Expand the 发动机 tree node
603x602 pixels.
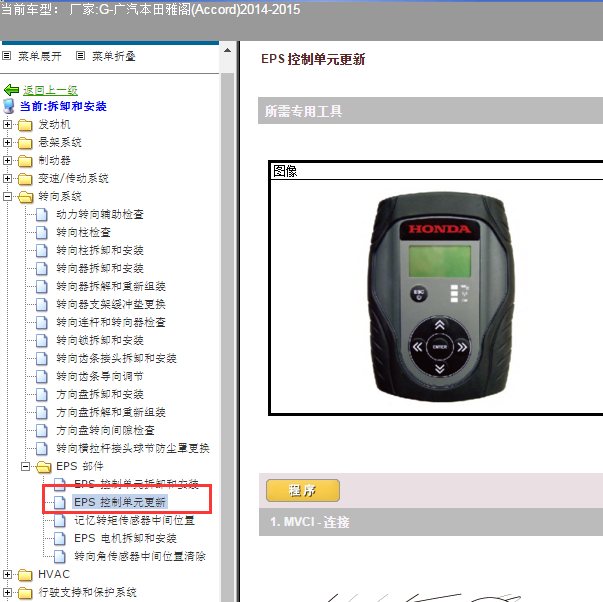[7, 125]
